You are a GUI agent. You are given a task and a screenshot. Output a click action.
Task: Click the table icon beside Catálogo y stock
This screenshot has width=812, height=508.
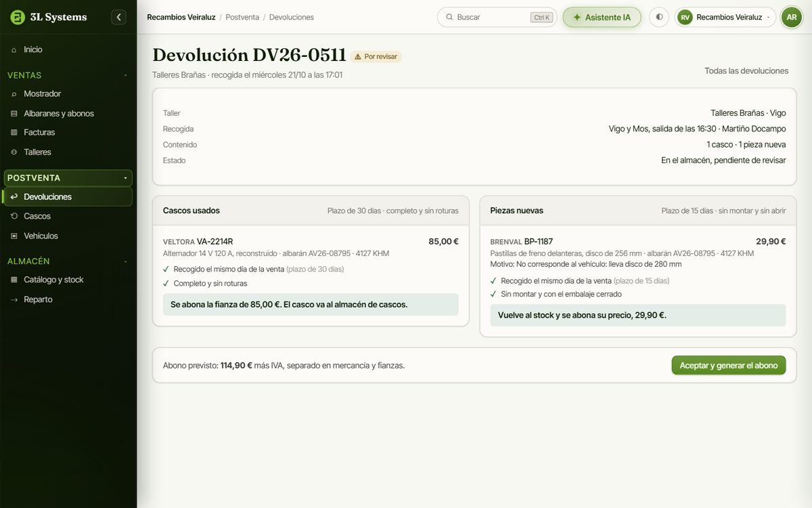pos(14,280)
